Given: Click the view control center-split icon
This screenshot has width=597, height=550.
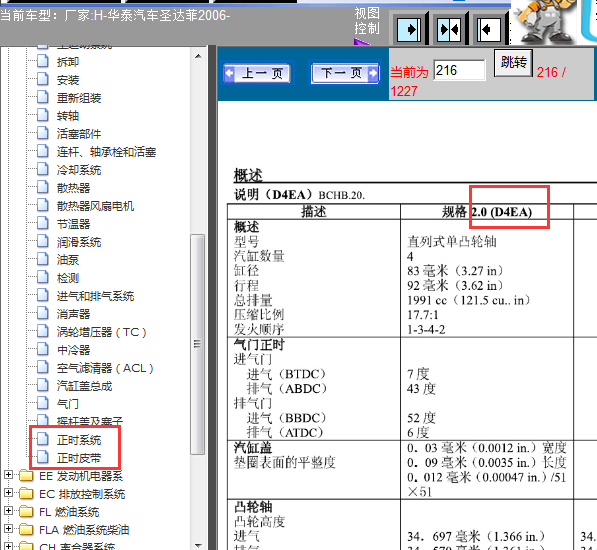Looking at the screenshot, I should 449,29.
